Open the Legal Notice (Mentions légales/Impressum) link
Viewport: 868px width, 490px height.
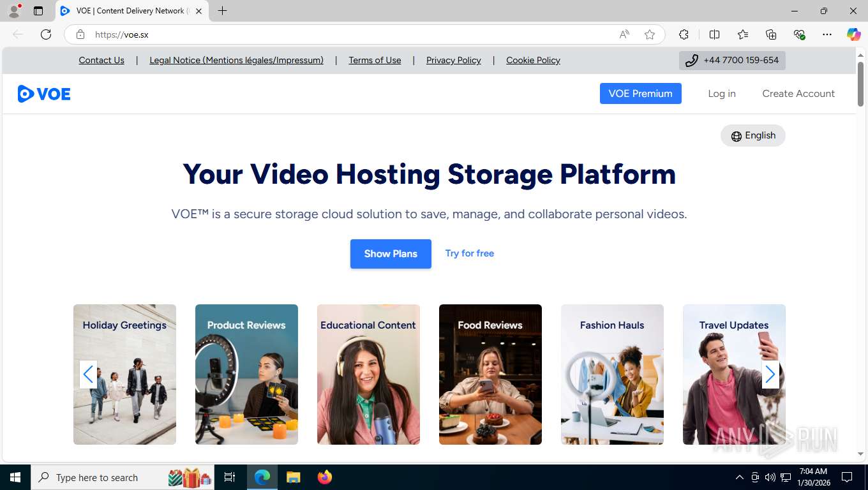236,60
